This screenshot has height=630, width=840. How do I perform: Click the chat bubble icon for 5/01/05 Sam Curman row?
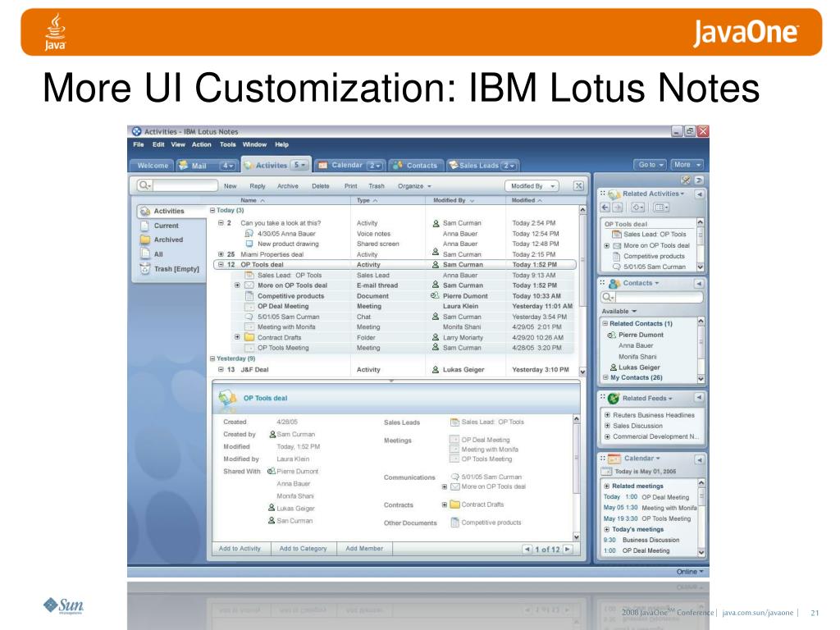click(x=249, y=317)
